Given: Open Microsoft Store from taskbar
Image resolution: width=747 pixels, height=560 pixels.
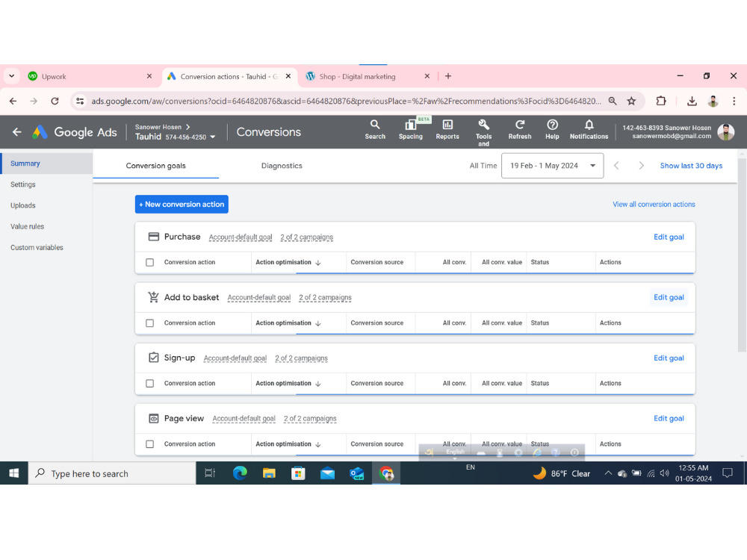Looking at the screenshot, I should click(298, 473).
